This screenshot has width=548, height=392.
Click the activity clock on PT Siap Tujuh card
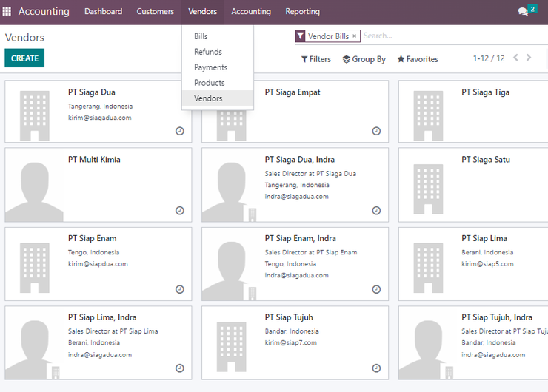pos(376,368)
